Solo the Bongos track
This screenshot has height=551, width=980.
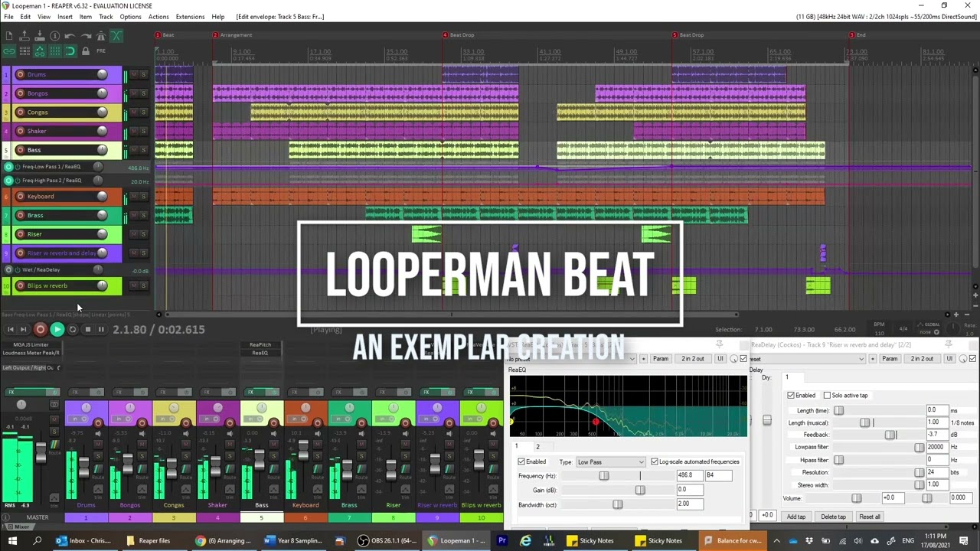pos(143,93)
